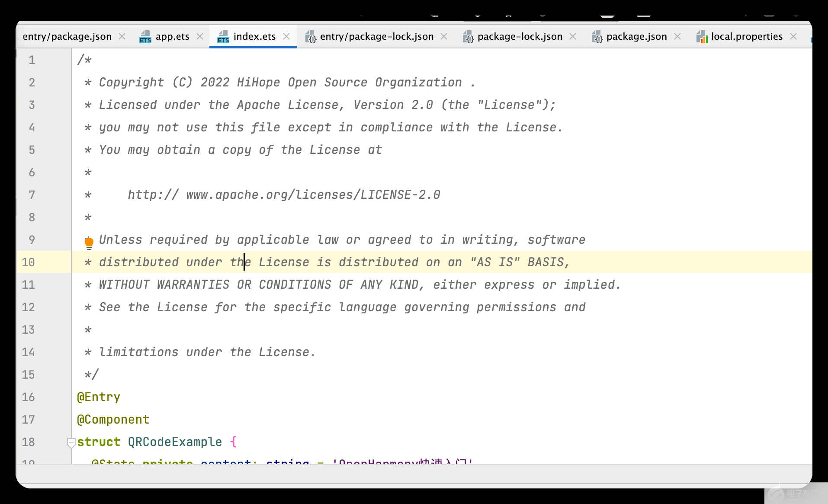Click the 'QRCodeExample' struct name
828x504 pixels.
175,442
